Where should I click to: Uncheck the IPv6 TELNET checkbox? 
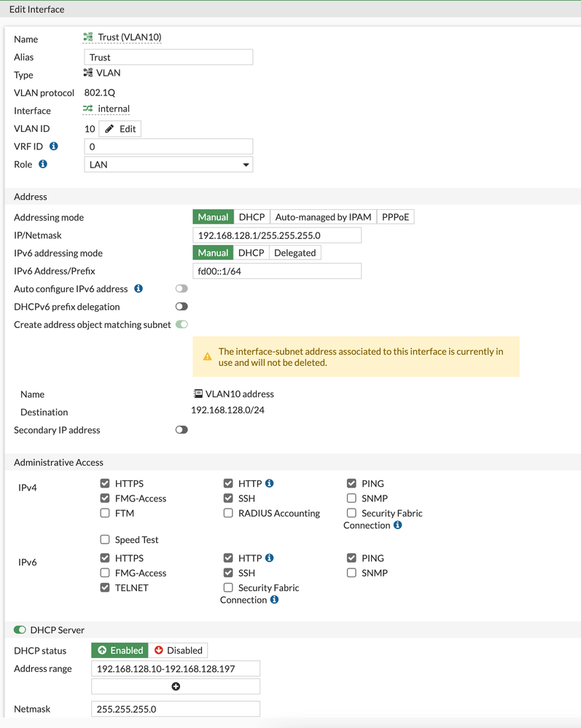click(x=105, y=587)
